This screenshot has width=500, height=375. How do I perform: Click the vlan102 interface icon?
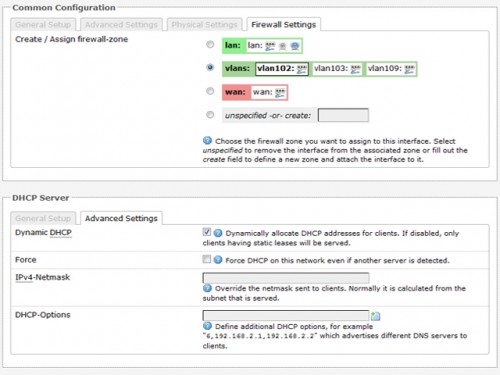click(302, 69)
